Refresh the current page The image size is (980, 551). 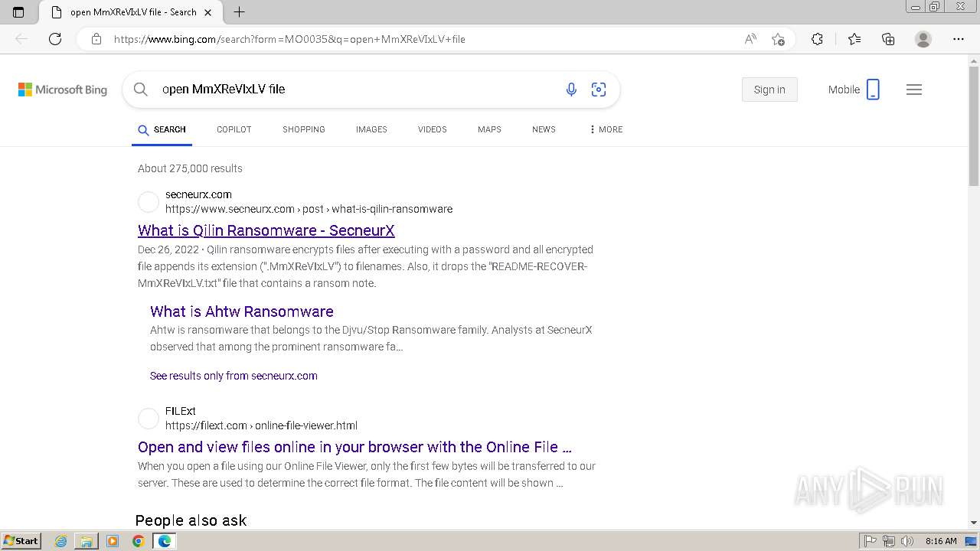(55, 39)
